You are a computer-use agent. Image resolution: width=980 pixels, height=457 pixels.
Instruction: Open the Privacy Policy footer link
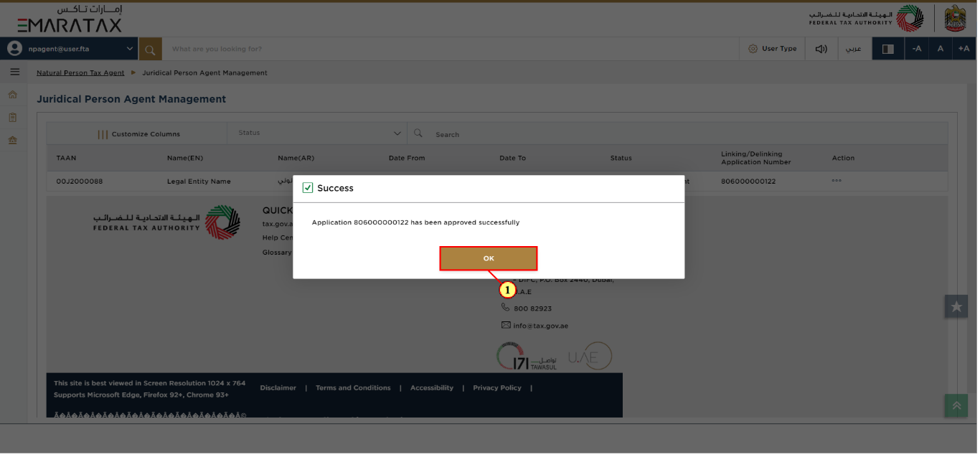pyautogui.click(x=497, y=387)
